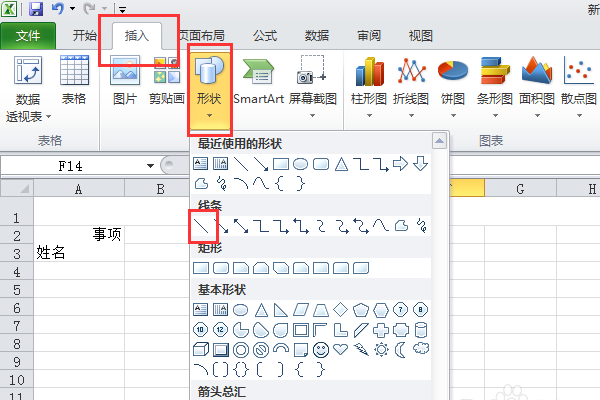Click the shapes gallery scroll up arrow
The height and width of the screenshot is (400, 600).
(439, 141)
